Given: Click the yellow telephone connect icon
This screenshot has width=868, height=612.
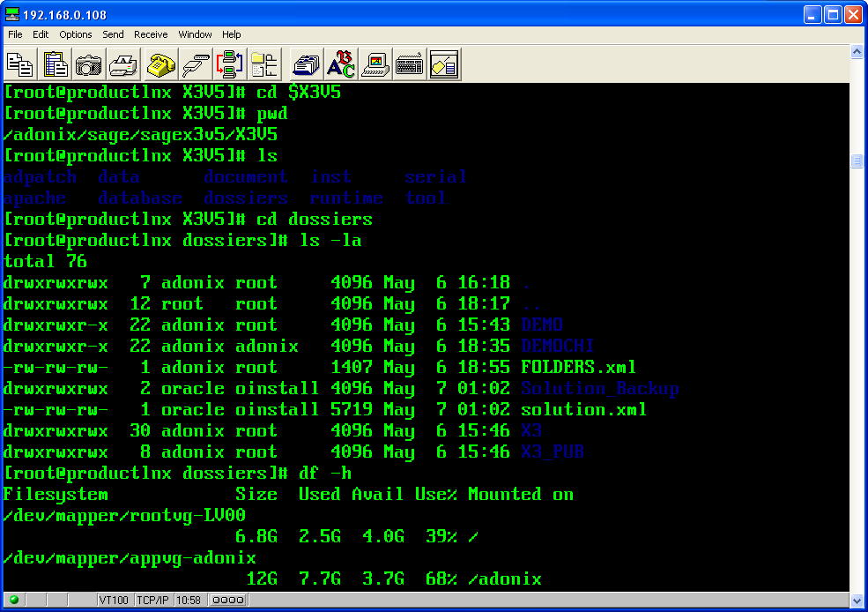Looking at the screenshot, I should [x=161, y=64].
